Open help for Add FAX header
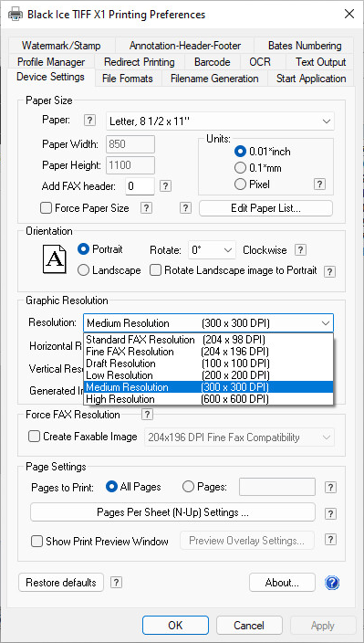This screenshot has width=364, height=643. pos(165,186)
